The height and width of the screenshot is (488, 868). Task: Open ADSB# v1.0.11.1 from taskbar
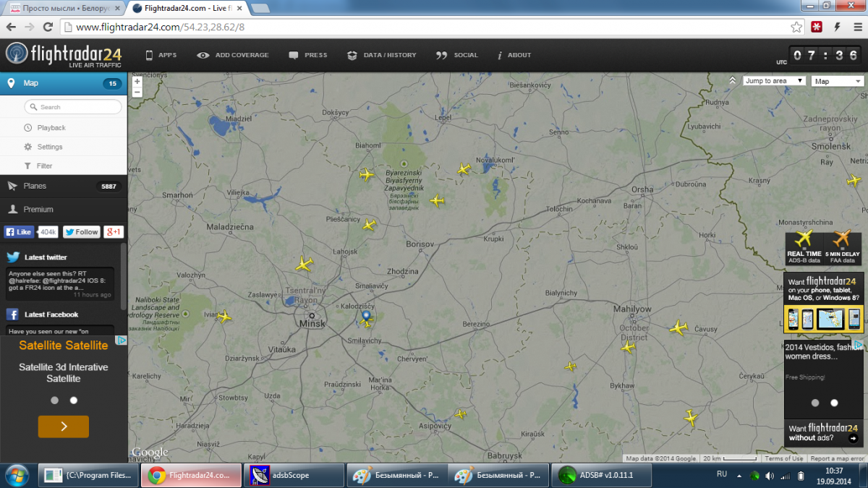pos(602,475)
